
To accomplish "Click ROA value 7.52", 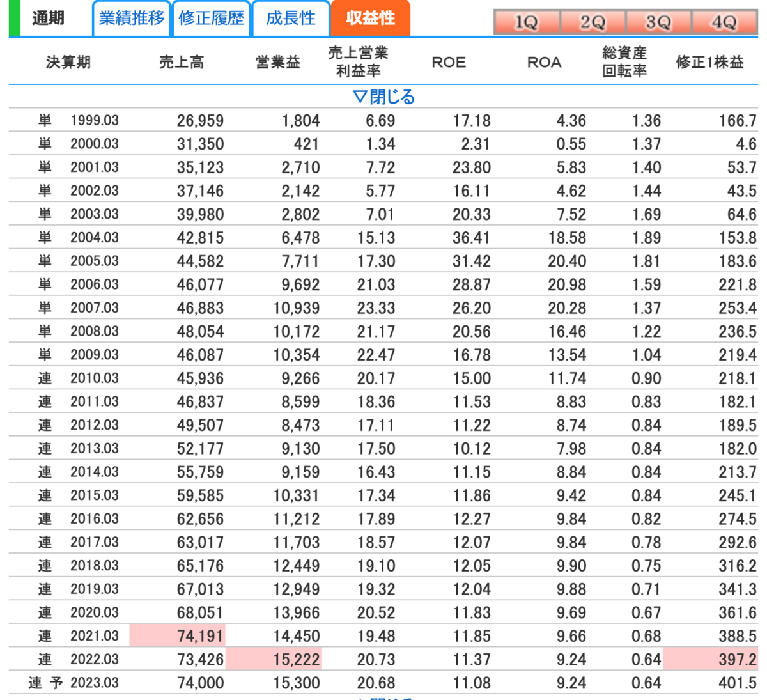I will coord(571,214).
